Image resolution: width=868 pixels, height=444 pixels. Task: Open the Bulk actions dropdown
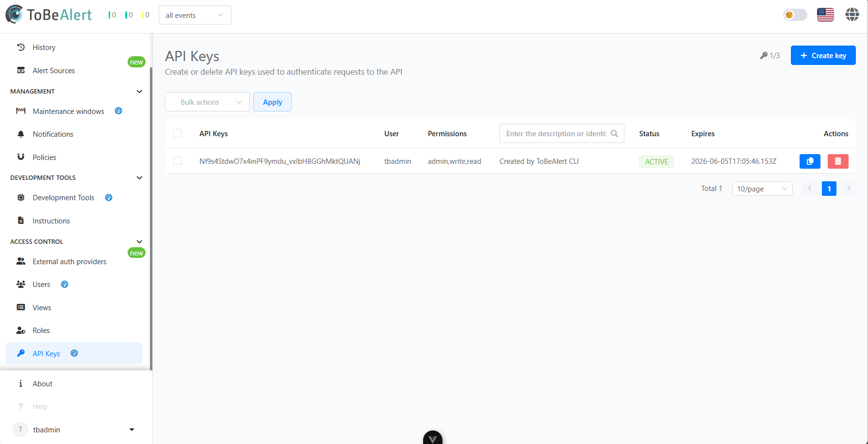pos(207,102)
